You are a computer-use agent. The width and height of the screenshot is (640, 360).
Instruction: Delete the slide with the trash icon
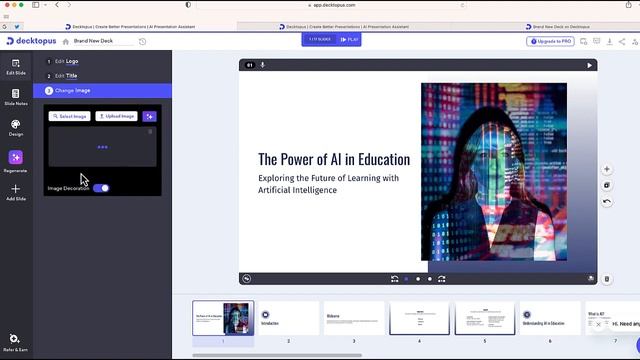[x=607, y=279]
